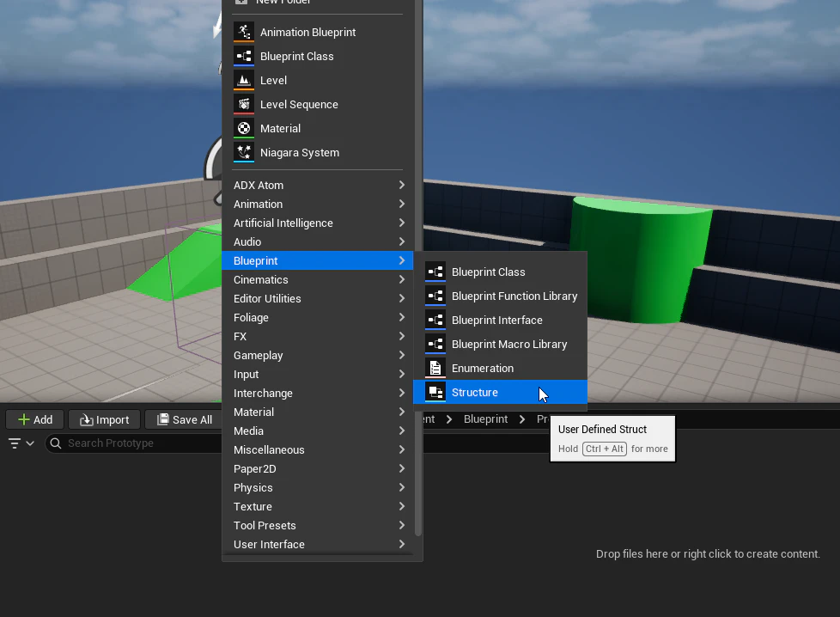840x617 pixels.
Task: Choose Blueprint Interface from submenu
Action: pyautogui.click(x=501, y=320)
